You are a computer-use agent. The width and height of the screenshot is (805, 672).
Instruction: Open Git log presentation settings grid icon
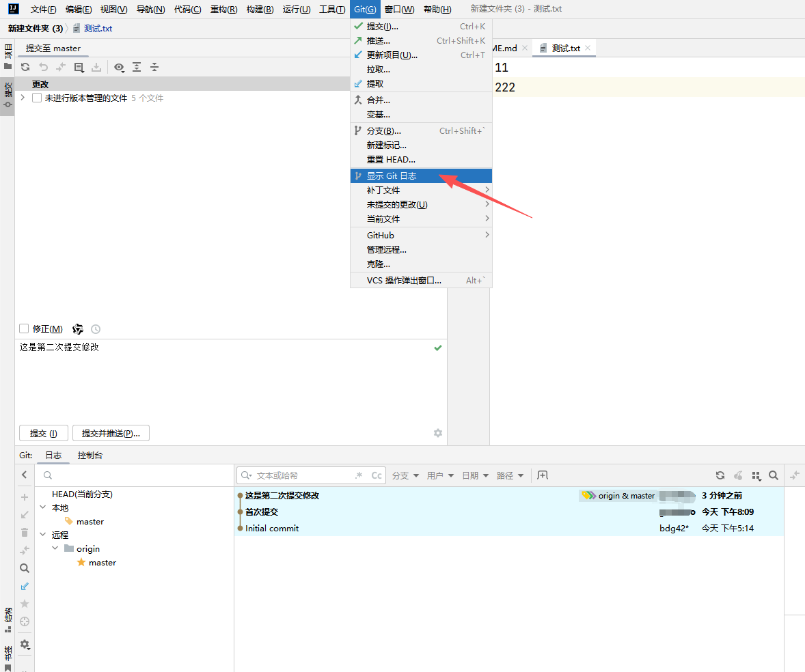pyautogui.click(x=756, y=476)
